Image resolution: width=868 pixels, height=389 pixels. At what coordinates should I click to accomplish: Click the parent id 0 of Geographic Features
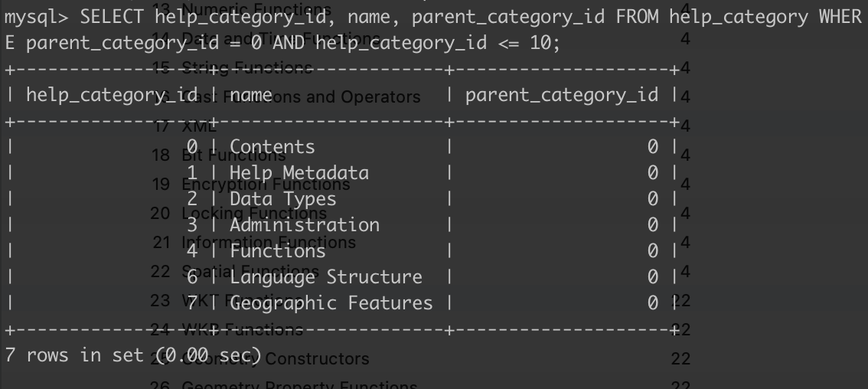652,302
